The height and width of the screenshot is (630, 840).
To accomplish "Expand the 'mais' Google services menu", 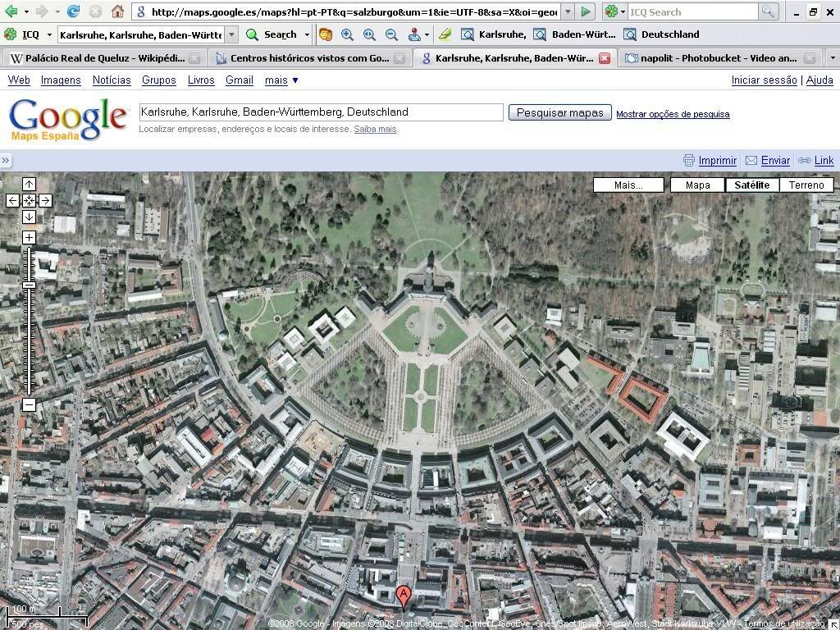I will (x=281, y=80).
